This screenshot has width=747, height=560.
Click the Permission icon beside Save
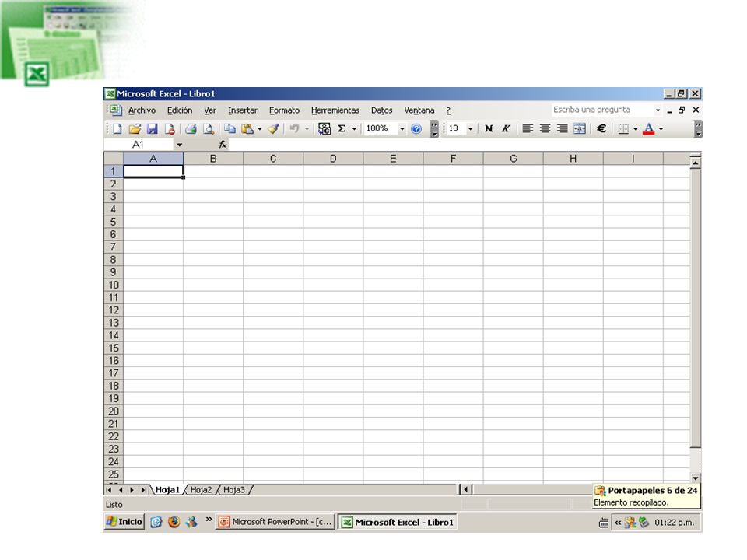click(x=169, y=128)
